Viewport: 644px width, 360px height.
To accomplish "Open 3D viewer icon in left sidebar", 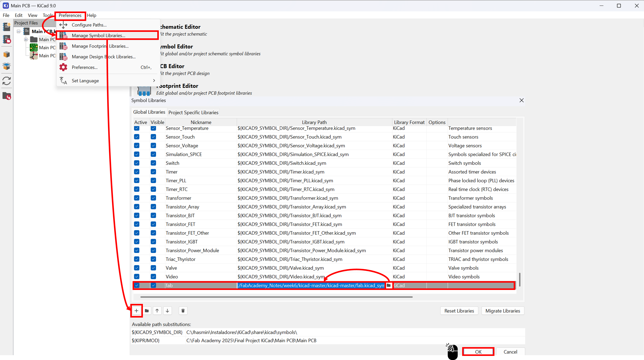I will (x=7, y=55).
